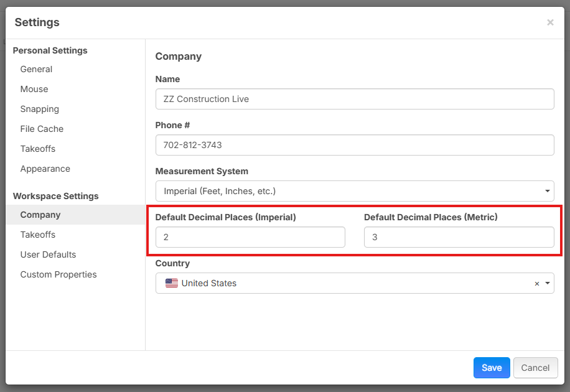Open Mouse settings section
Image resolution: width=570 pixels, height=392 pixels.
(34, 89)
